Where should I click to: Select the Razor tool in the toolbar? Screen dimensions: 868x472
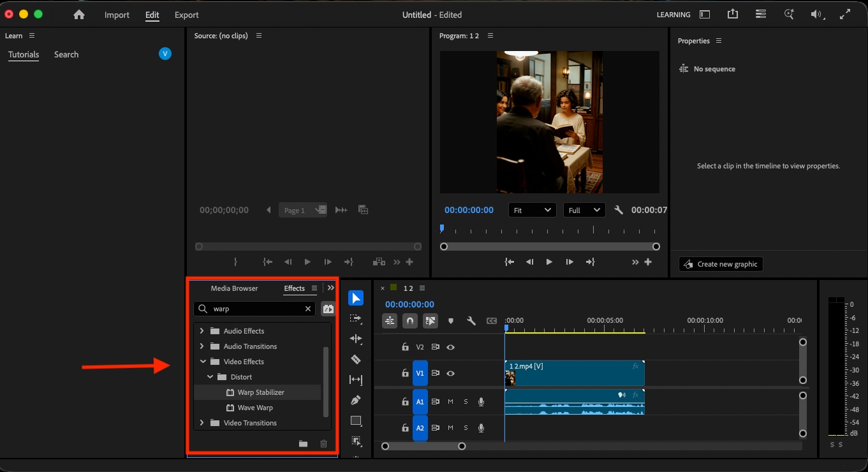[x=356, y=359]
